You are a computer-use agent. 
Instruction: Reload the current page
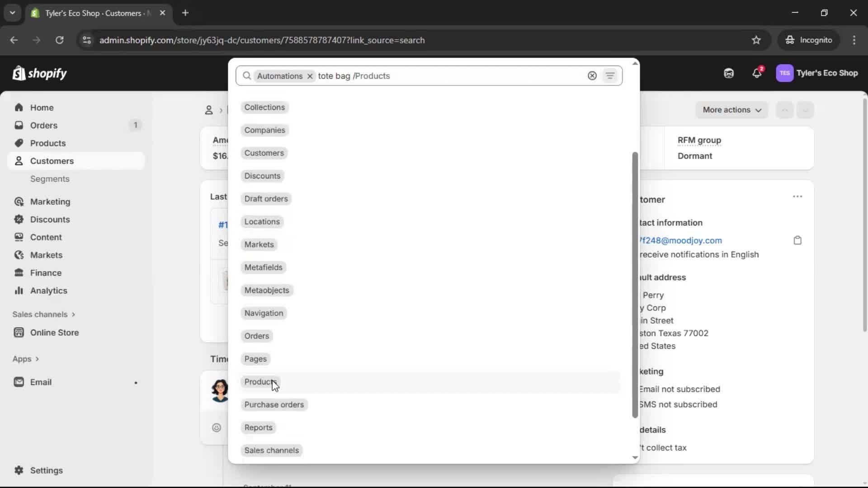[60, 40]
